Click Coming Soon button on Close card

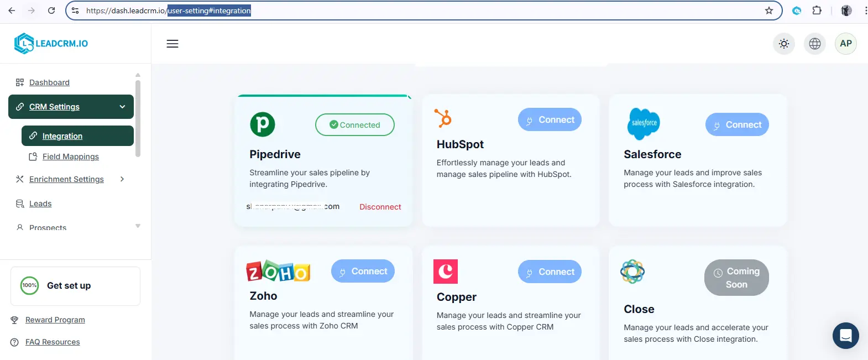(x=736, y=278)
